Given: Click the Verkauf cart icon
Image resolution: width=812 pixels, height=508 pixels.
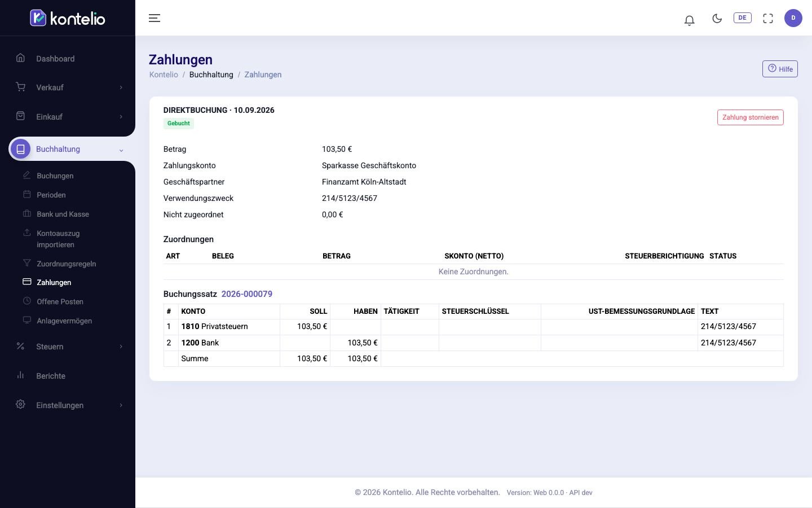Looking at the screenshot, I should [x=21, y=87].
